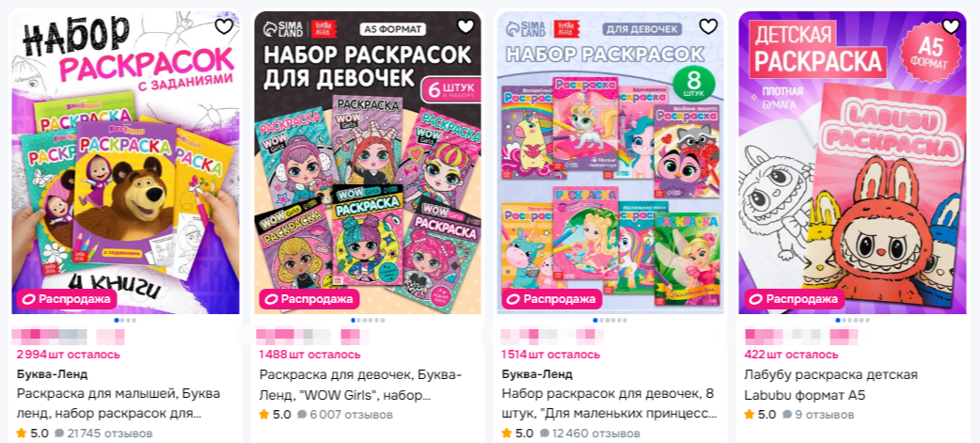This screenshot has width=980, height=443.
Task: Open 8-piece coloring set product image
Action: coord(610,163)
